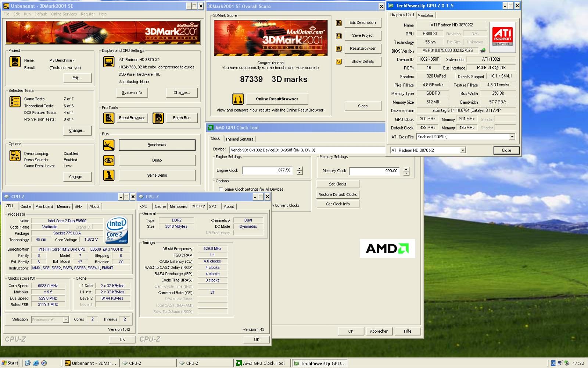Click Change button in Options section
The width and height of the screenshot is (588, 368).
point(77,177)
